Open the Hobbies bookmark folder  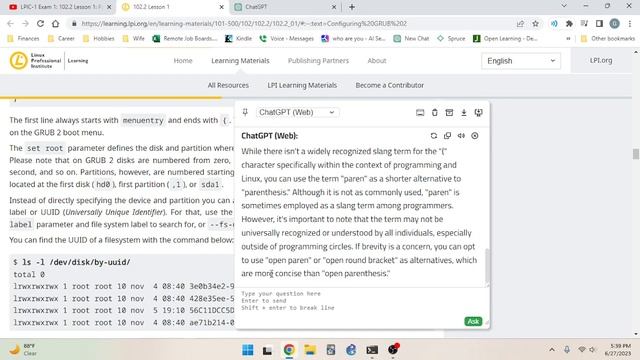pos(99,38)
